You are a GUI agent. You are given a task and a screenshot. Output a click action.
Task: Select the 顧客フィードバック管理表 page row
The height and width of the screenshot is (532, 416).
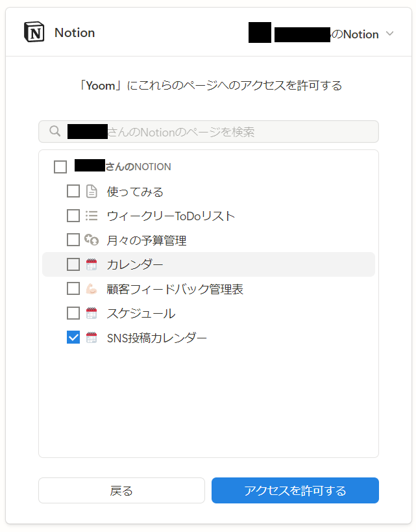[x=175, y=289]
